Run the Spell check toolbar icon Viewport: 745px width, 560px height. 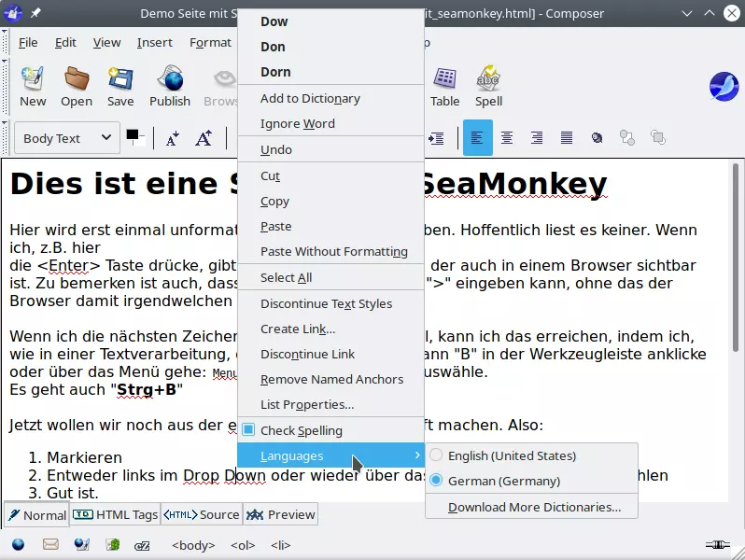pos(488,87)
